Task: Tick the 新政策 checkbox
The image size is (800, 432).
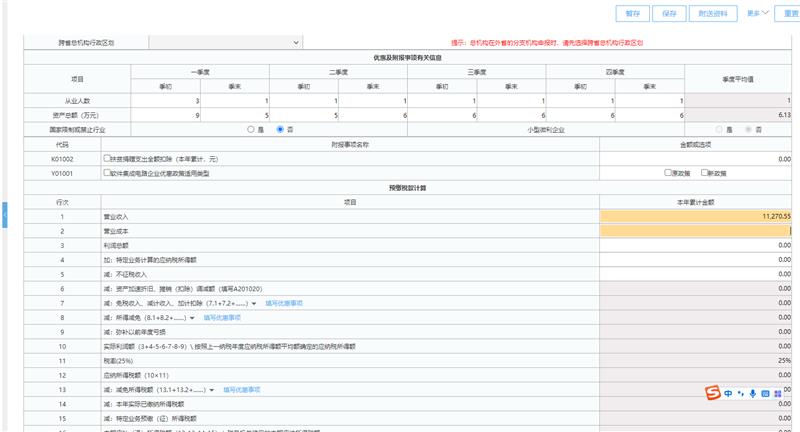Action: point(705,172)
